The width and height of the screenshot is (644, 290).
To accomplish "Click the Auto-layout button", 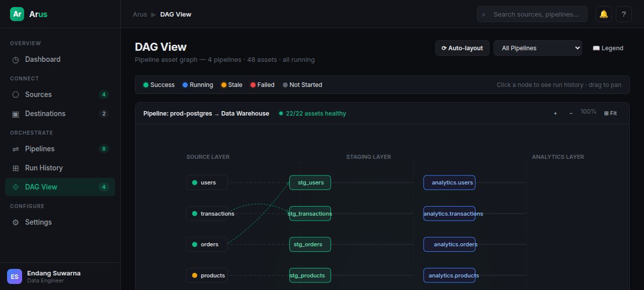I will pos(462,48).
